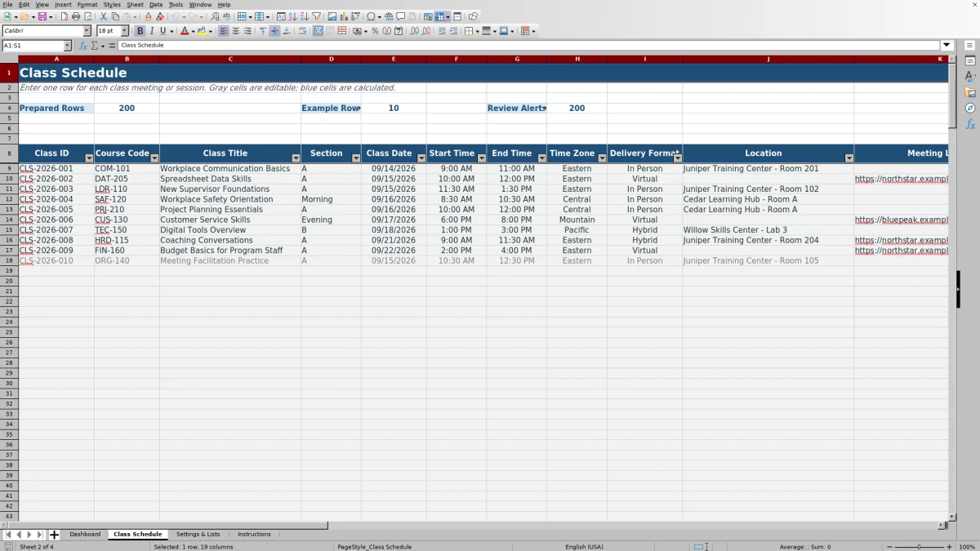Click the Insert Image icon
The height and width of the screenshot is (551, 980).
tap(332, 16)
